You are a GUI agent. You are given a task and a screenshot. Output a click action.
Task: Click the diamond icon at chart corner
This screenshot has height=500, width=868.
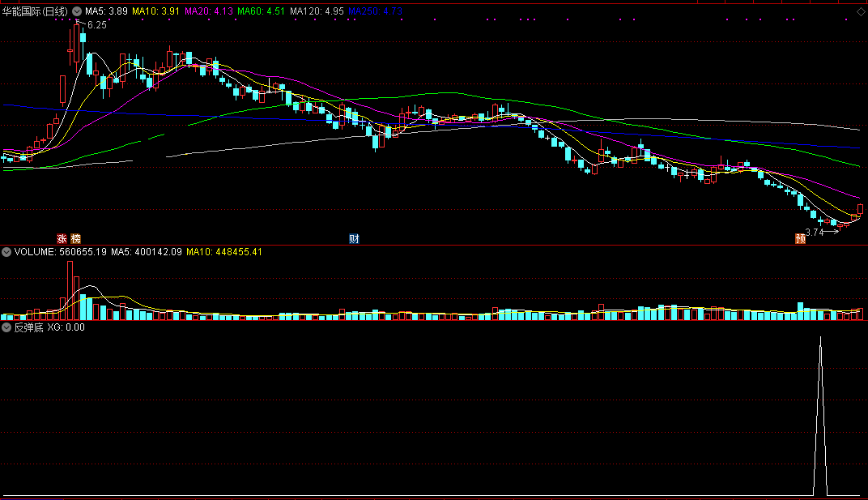(860, 11)
